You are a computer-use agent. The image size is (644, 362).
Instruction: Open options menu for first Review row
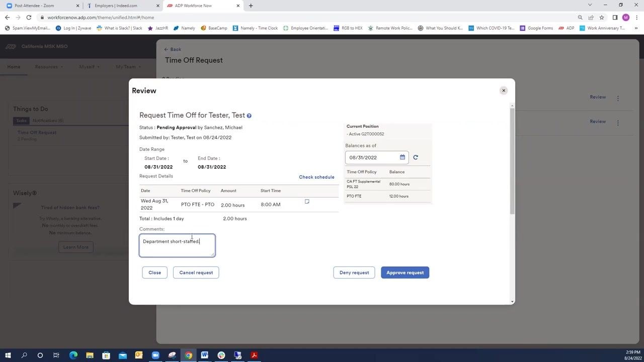point(618,98)
